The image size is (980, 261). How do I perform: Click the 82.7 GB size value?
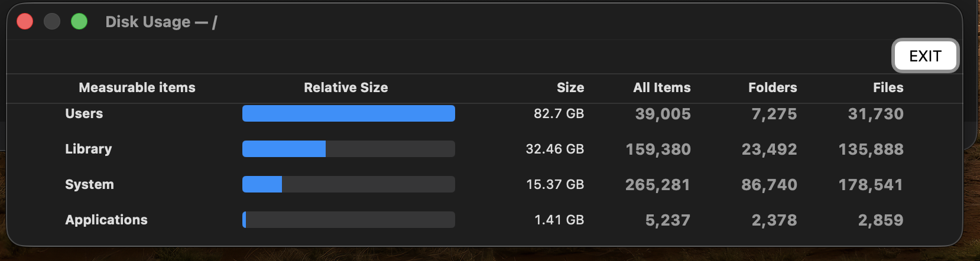(559, 113)
